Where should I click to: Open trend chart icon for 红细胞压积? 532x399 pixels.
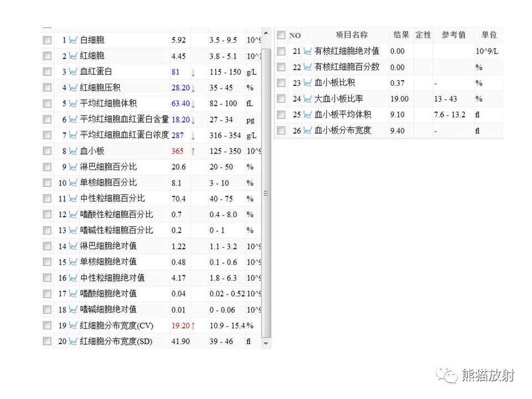[73, 88]
